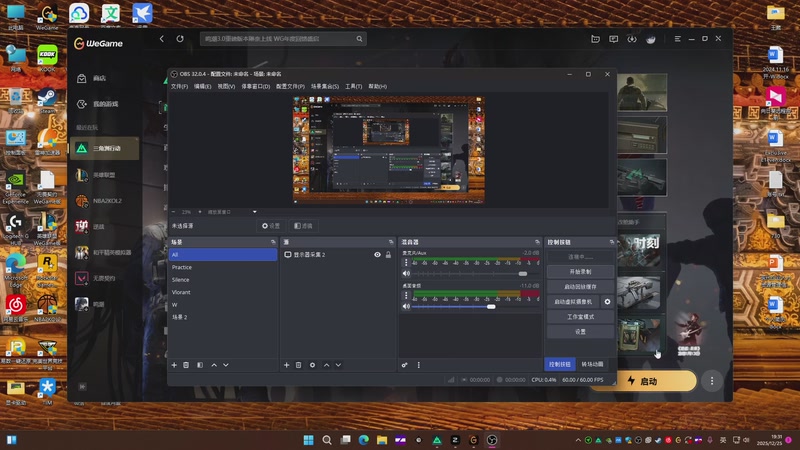
Task: Show hidden system tray icons chevron
Action: [x=578, y=440]
